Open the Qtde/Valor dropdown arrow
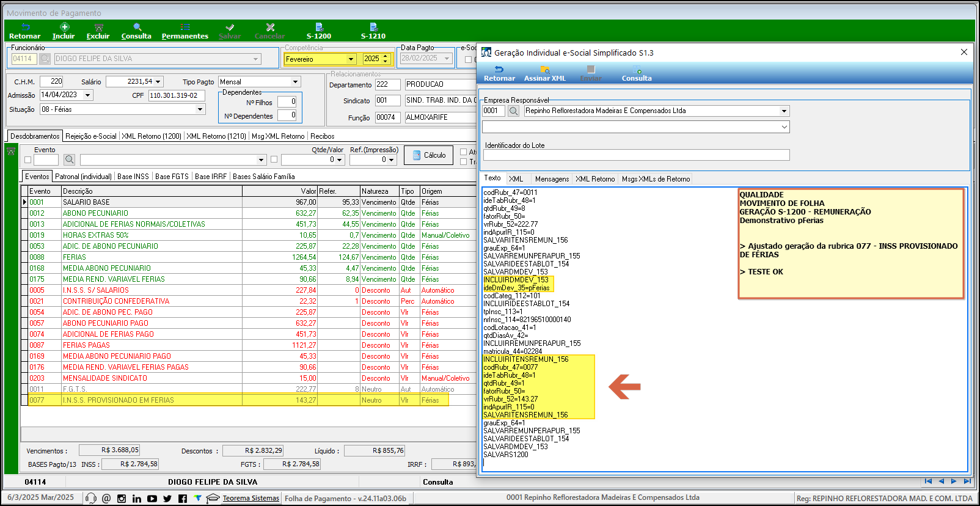The image size is (980, 506). click(x=340, y=160)
